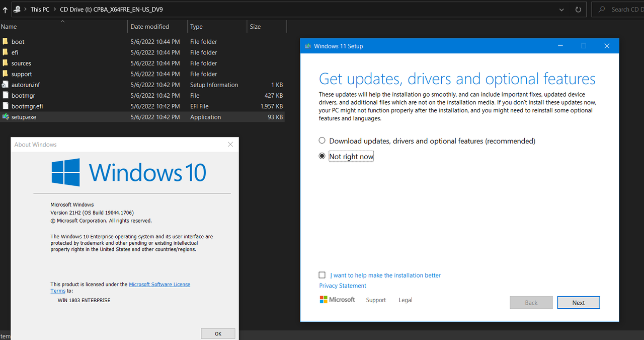
Task: Click the support folder icon
Action: coord(6,74)
